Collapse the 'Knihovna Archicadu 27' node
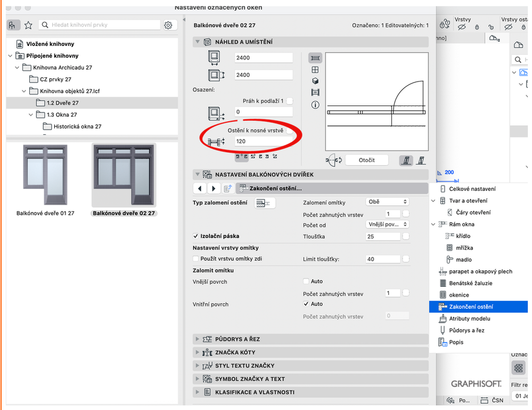 tap(17, 68)
